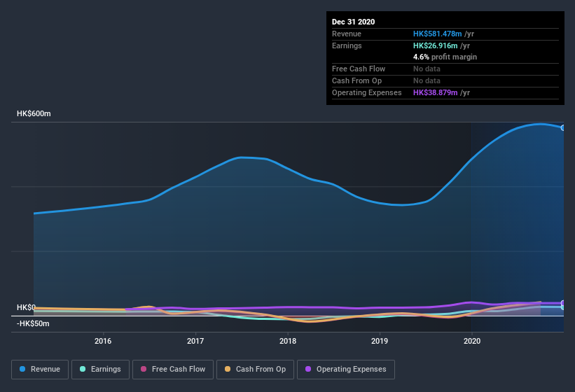Image resolution: width=575 pixels, height=392 pixels.
Task: Click the Dec 31 2020 tooltip date
Action: point(353,22)
